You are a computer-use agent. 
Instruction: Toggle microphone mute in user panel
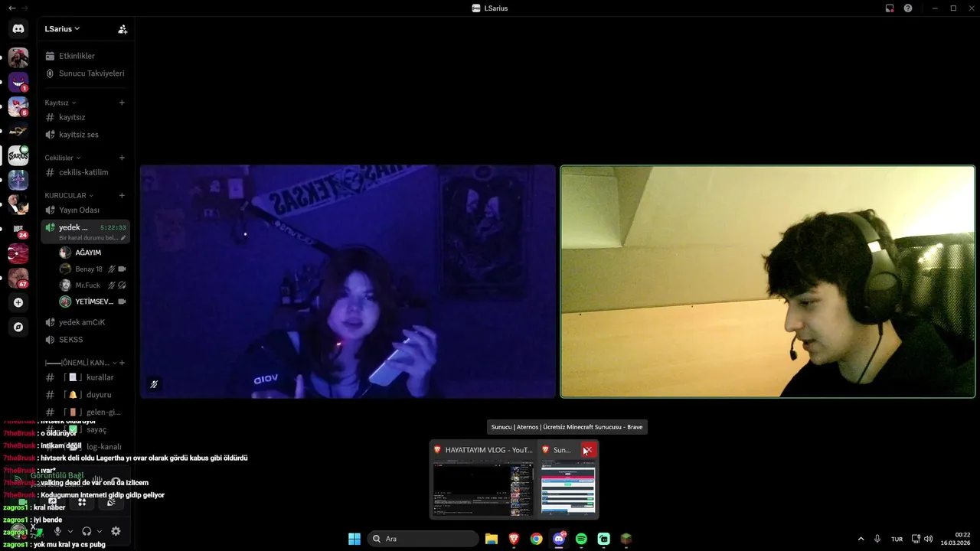click(x=57, y=531)
